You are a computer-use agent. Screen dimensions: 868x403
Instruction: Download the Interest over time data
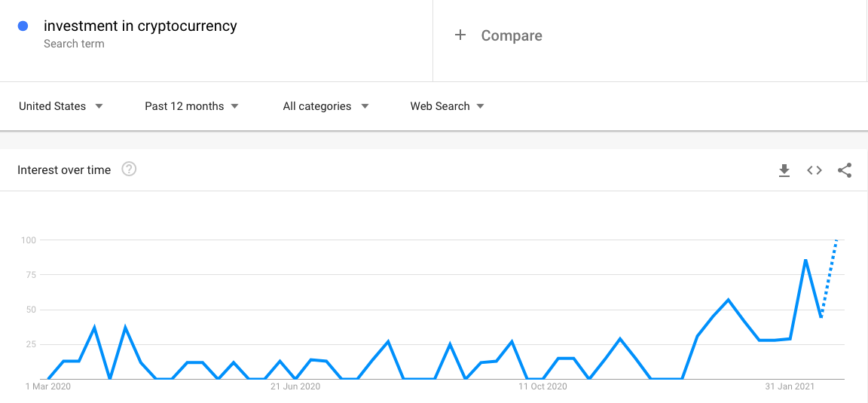(784, 170)
